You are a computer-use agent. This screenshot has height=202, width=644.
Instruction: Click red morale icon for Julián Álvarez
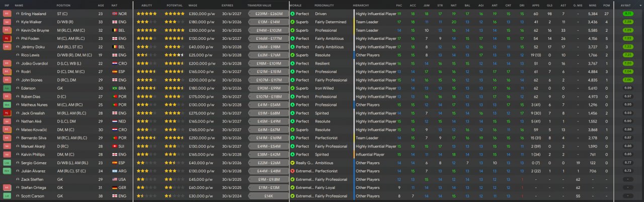coord(293,171)
